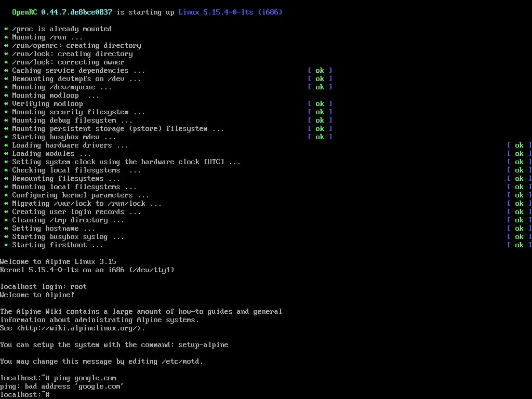
Task: Click 'Remounting filesystems ...' line
Action: pyautogui.click(x=66, y=179)
